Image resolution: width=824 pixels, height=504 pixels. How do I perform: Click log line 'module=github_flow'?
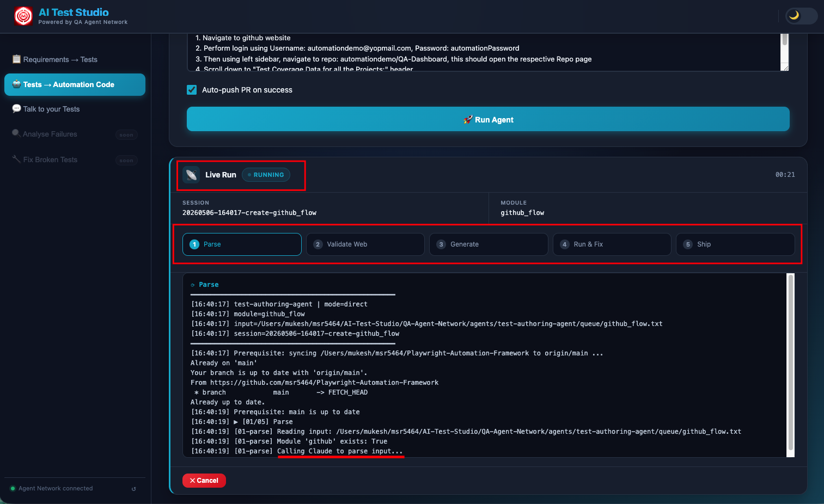pos(269,314)
